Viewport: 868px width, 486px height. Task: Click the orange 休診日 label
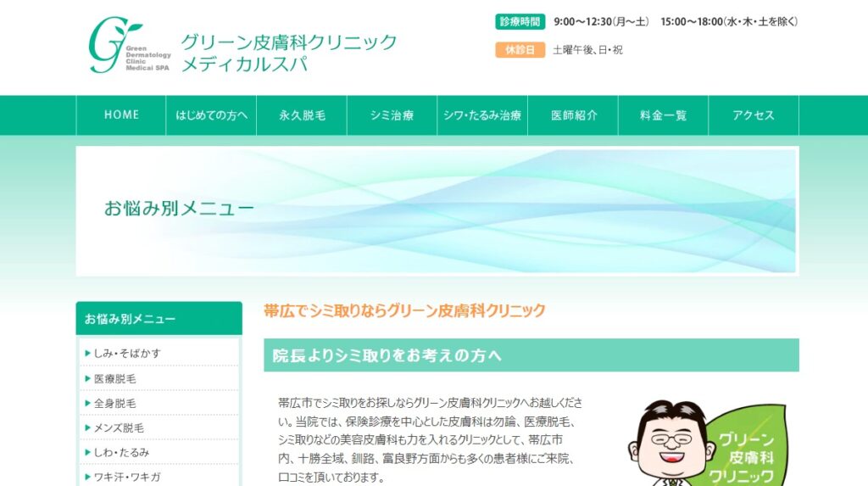pos(520,50)
